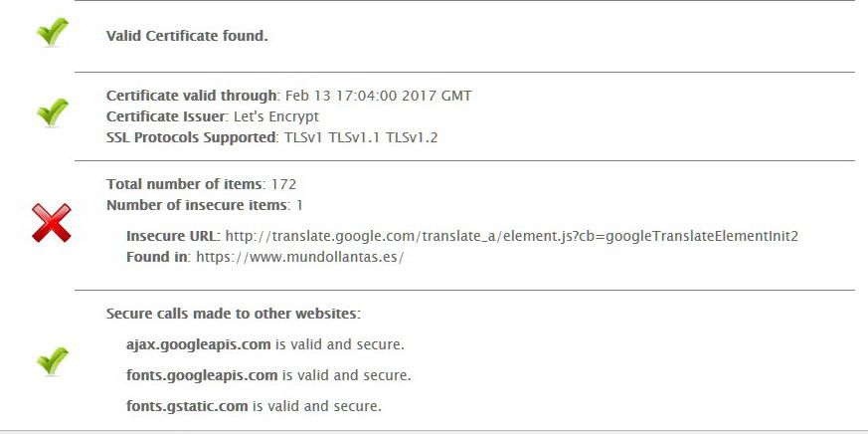Click the green checkmark next to Certificate Issuer
The image size is (868, 434).
(53, 112)
